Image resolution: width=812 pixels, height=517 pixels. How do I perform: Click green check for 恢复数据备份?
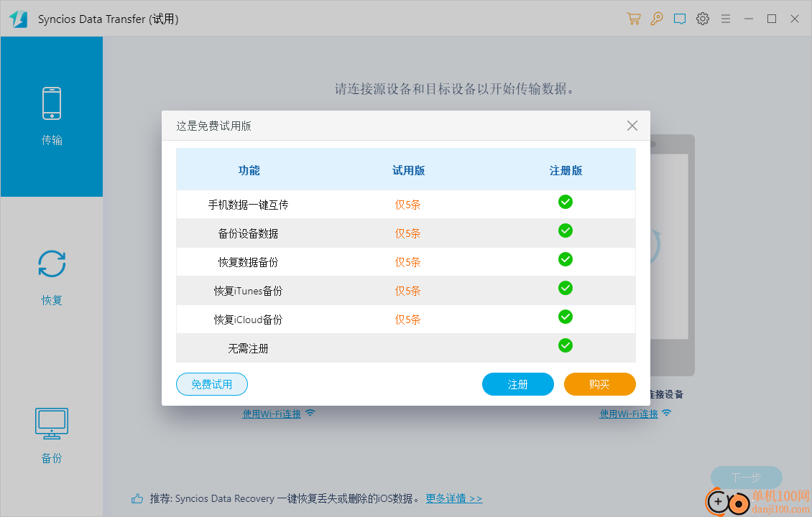(566, 259)
